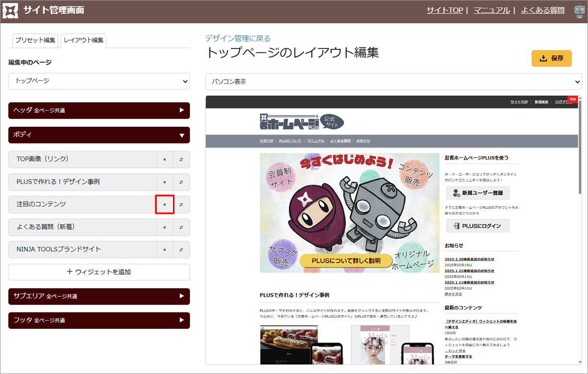Click ウィジェットを追加 button
Image resolution: width=588 pixels, height=374 pixels.
coord(99,272)
